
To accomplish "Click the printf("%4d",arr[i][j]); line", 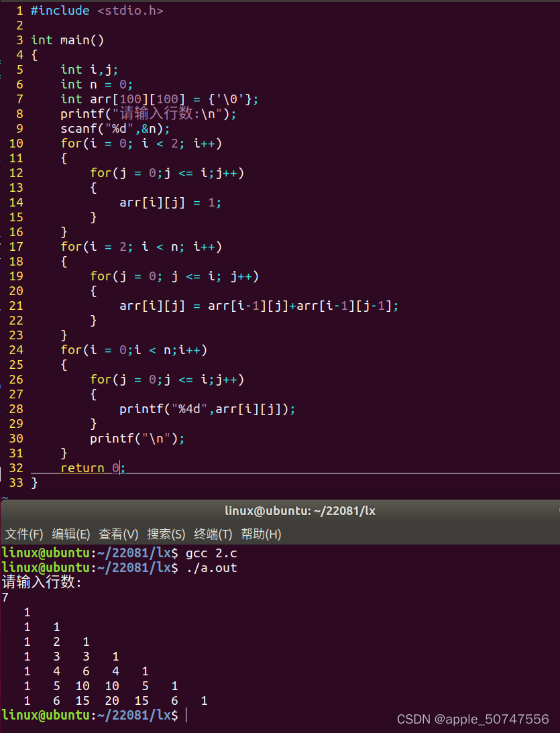I will 207,409.
